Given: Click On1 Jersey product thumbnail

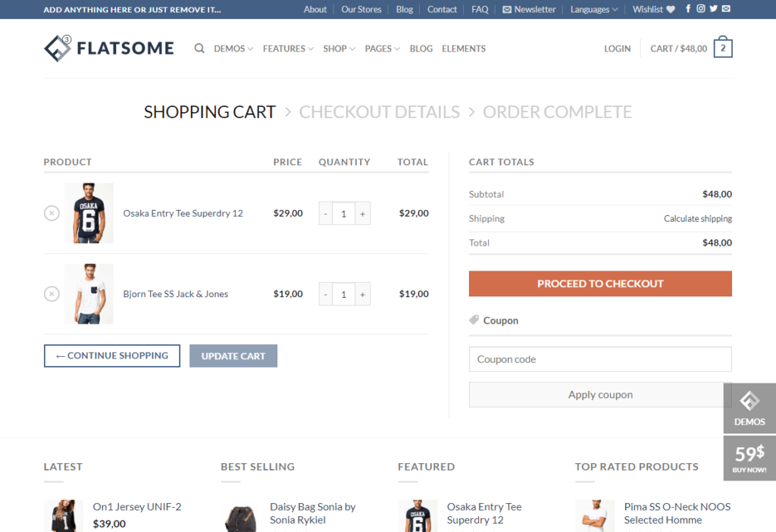Looking at the screenshot, I should point(64,515).
